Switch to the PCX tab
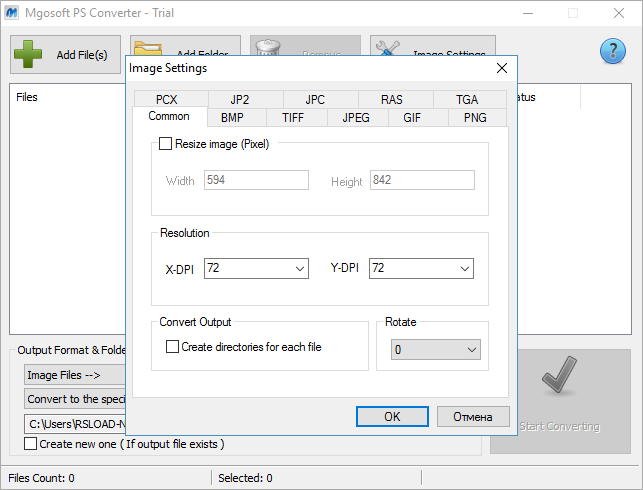This screenshot has height=490, width=643. pyautogui.click(x=166, y=99)
